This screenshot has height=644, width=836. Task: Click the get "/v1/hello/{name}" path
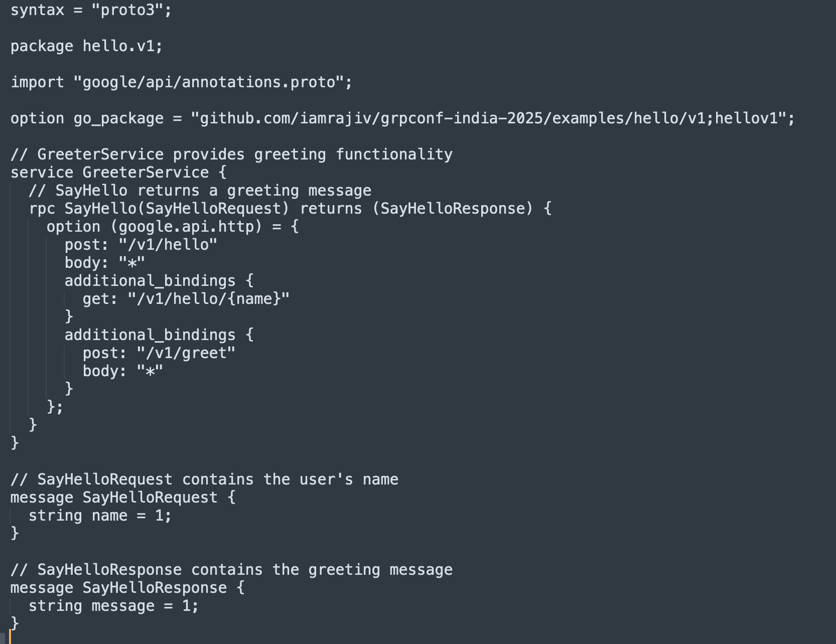point(208,299)
